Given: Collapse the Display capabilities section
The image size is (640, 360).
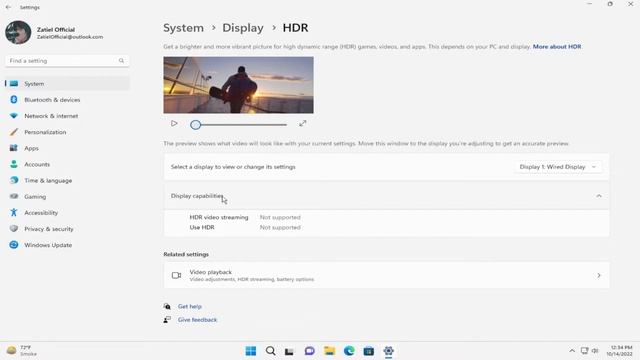Looking at the screenshot, I should [599, 196].
